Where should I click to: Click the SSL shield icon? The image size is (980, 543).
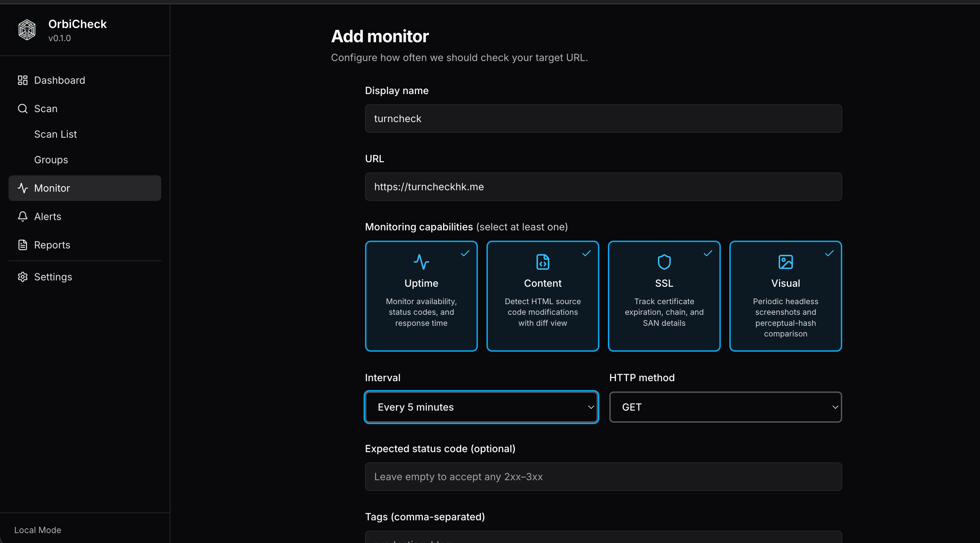664,262
